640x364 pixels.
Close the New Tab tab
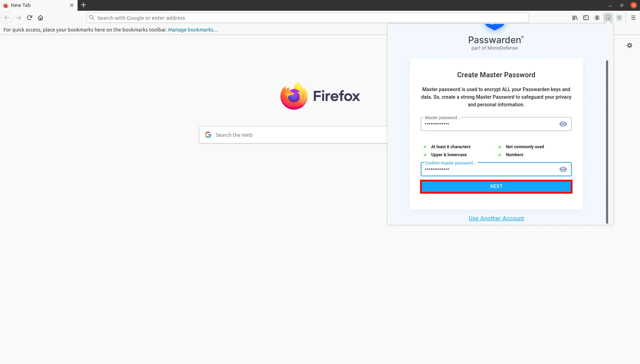(x=72, y=5)
